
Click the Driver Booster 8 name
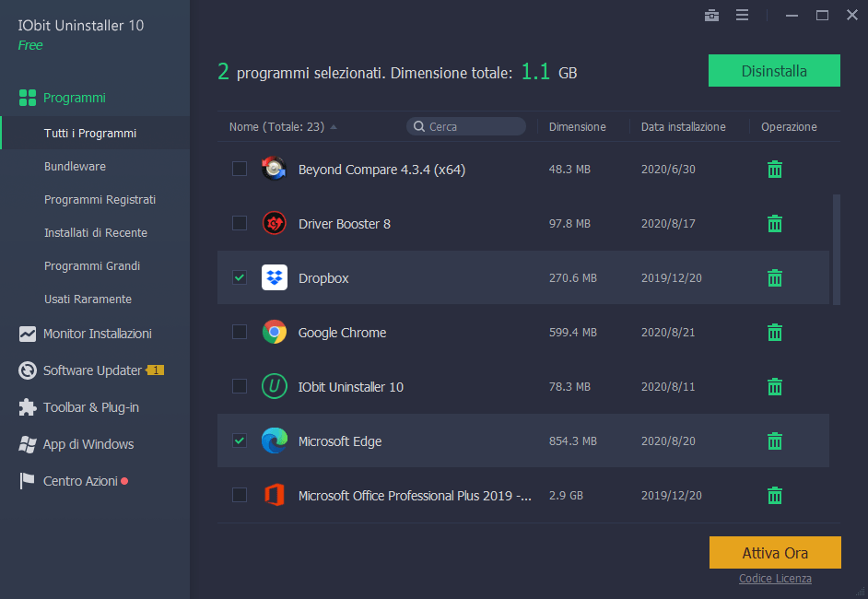click(345, 224)
